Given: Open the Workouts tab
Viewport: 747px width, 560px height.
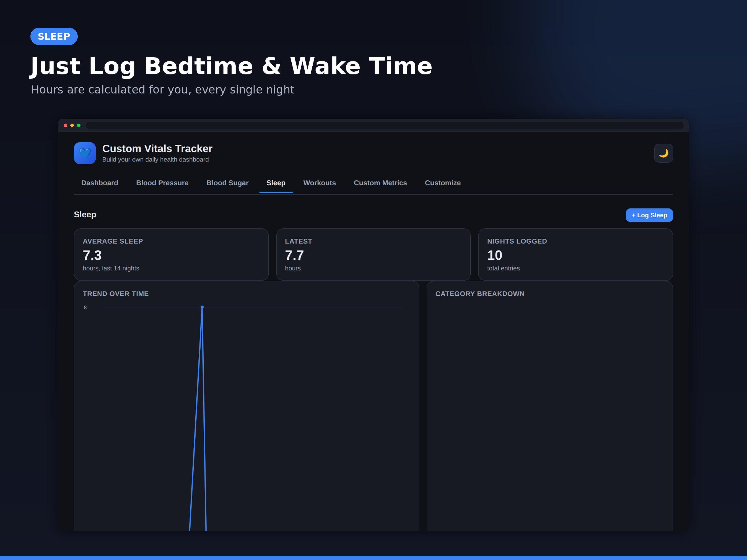Looking at the screenshot, I should pos(320,183).
